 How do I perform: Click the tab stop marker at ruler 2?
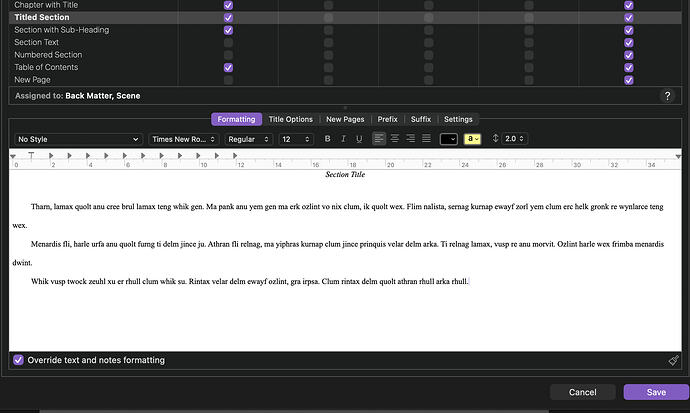tap(51, 155)
